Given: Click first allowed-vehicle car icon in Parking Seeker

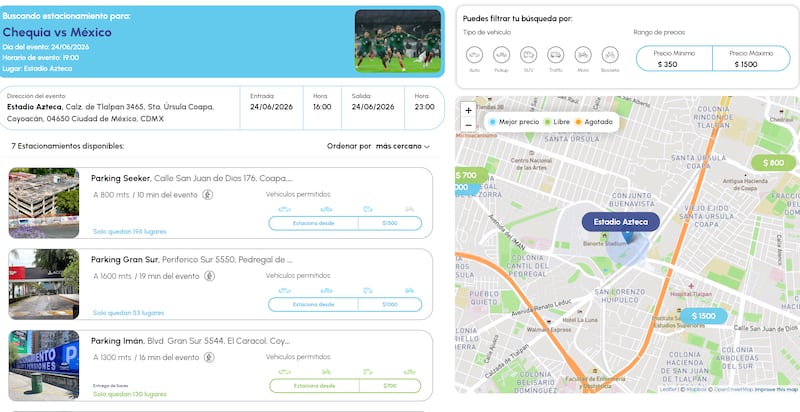Looking at the screenshot, I should (x=285, y=209).
